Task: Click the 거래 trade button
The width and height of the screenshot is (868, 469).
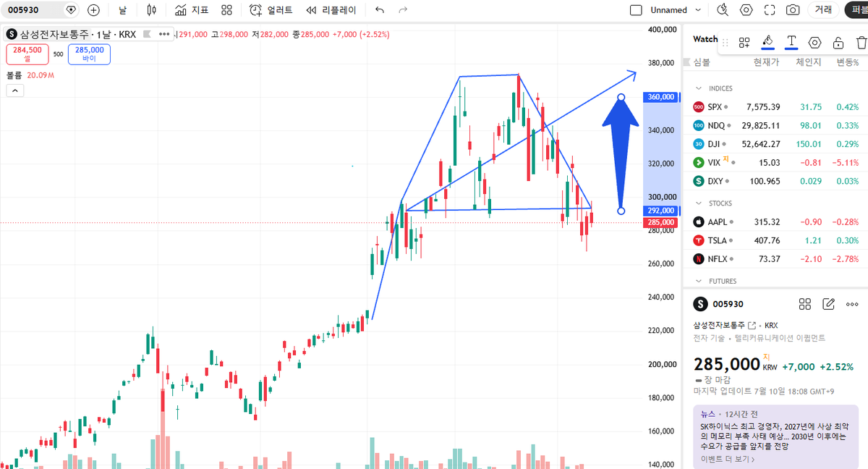Action: pyautogui.click(x=823, y=10)
